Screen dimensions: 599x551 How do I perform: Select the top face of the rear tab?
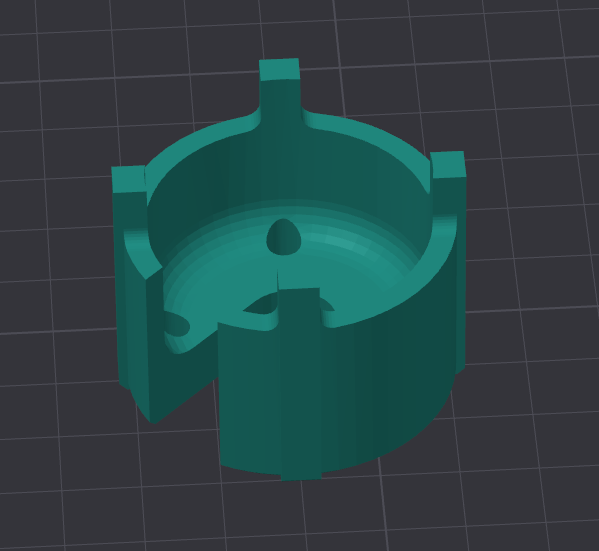click(279, 69)
